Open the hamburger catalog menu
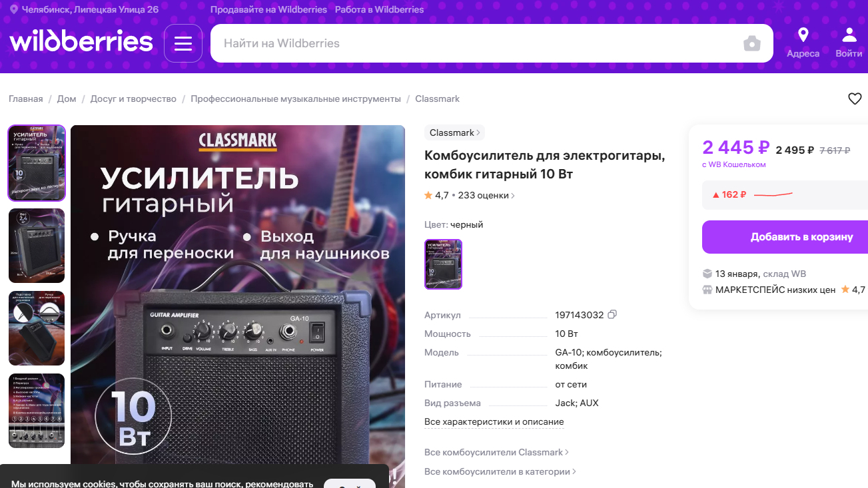Image resolution: width=868 pixels, height=488 pixels. [x=183, y=43]
